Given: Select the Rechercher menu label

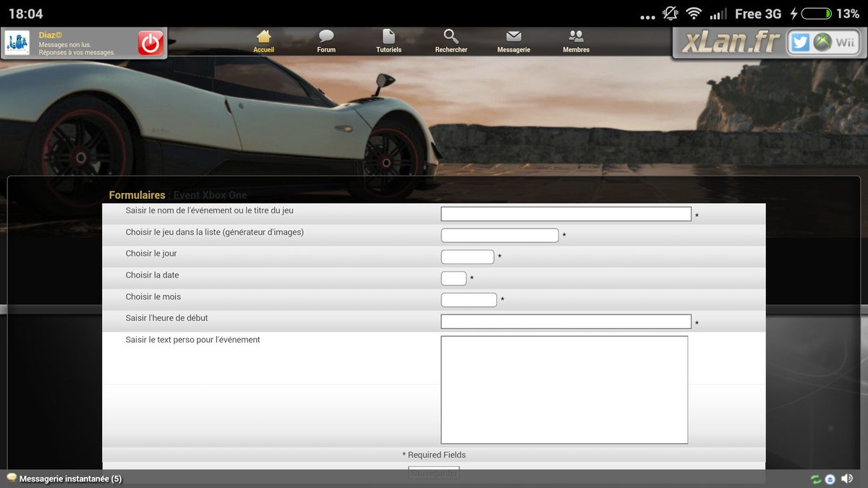Looking at the screenshot, I should click(x=451, y=50).
